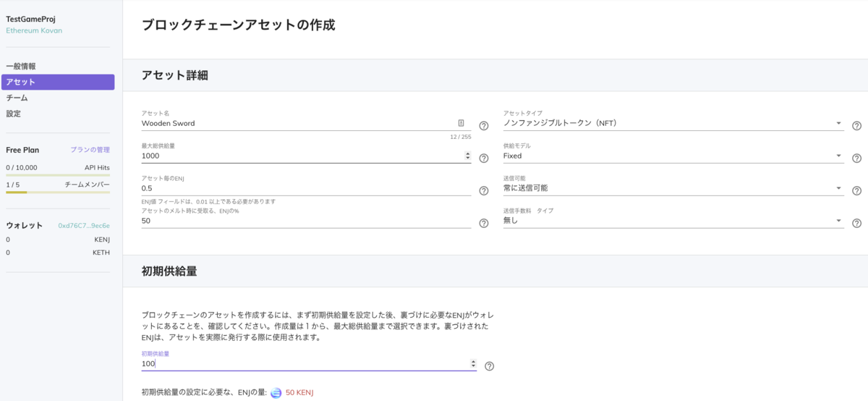Open help for the 送信可能 dropdown

(x=856, y=190)
